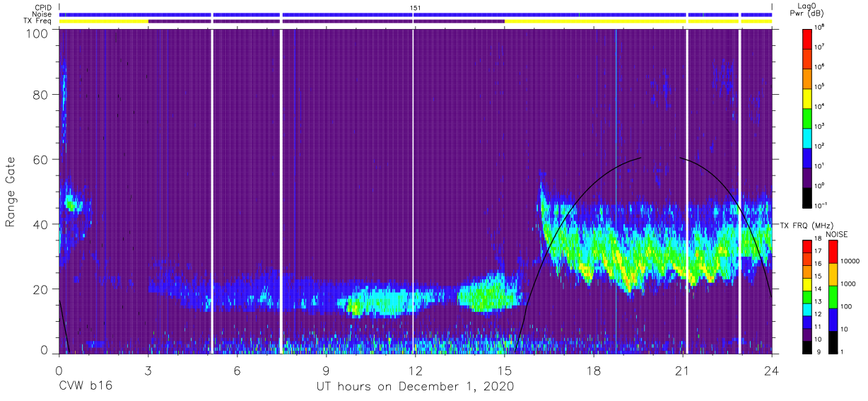
Task: Select the cyan segment of TX FRQ colorbar
Action: tap(808, 310)
